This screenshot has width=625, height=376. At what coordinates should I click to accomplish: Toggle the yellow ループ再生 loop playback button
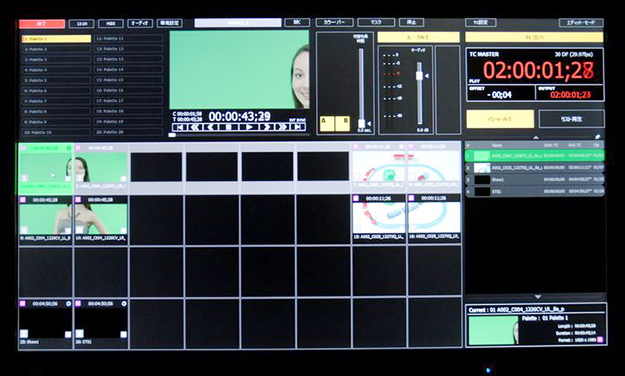tap(419, 37)
